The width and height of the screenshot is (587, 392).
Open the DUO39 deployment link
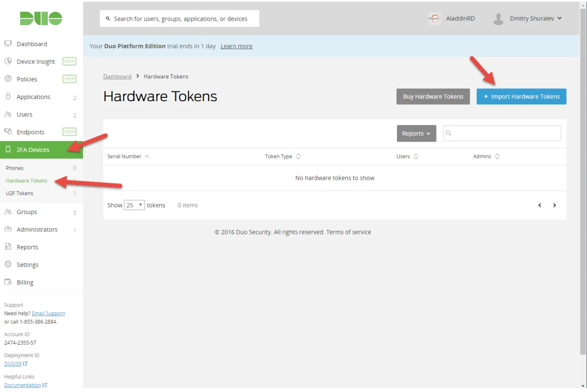[16, 364]
